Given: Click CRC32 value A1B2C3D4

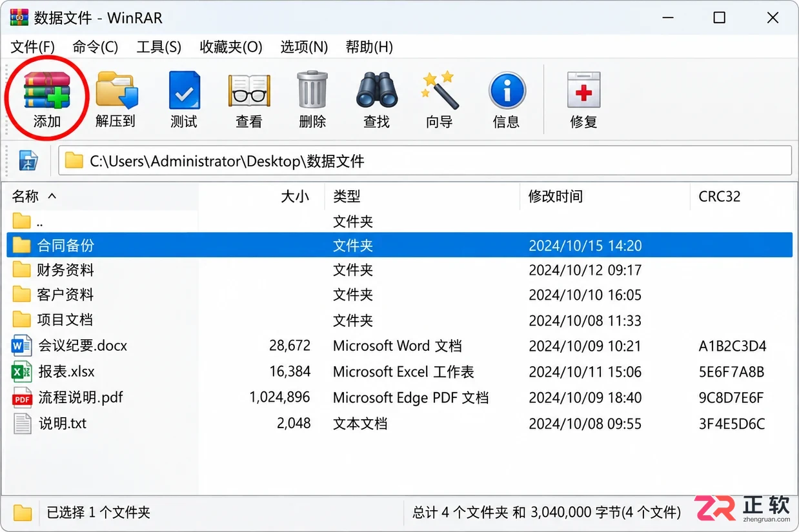Looking at the screenshot, I should pos(733,346).
